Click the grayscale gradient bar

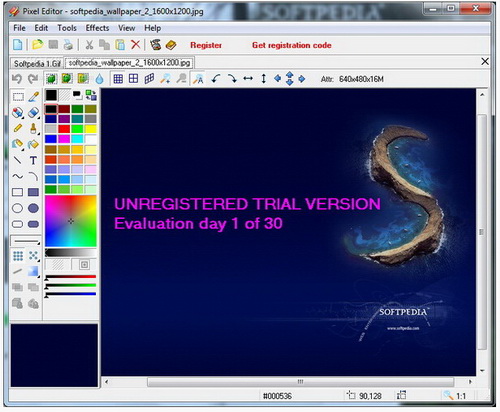point(71,253)
